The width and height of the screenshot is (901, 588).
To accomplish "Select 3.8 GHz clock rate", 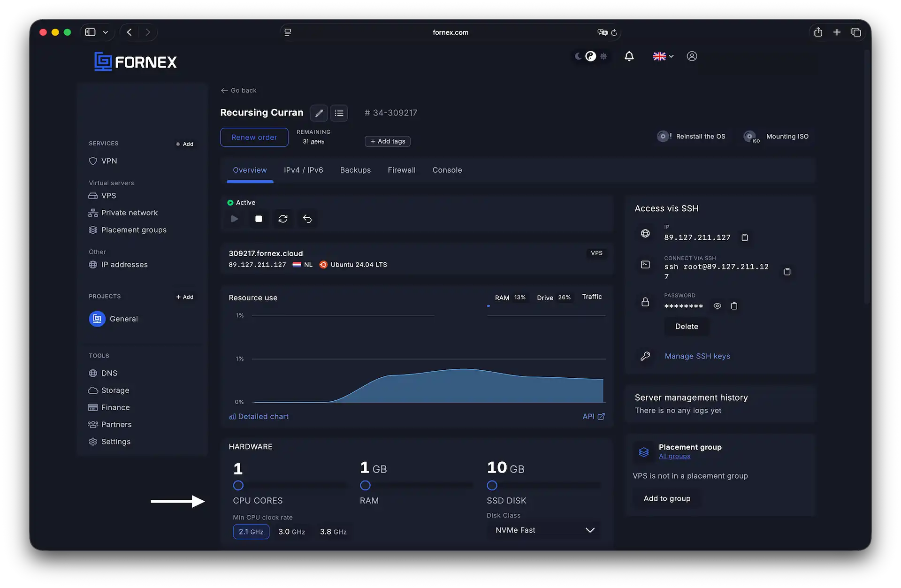I will 333,532.
